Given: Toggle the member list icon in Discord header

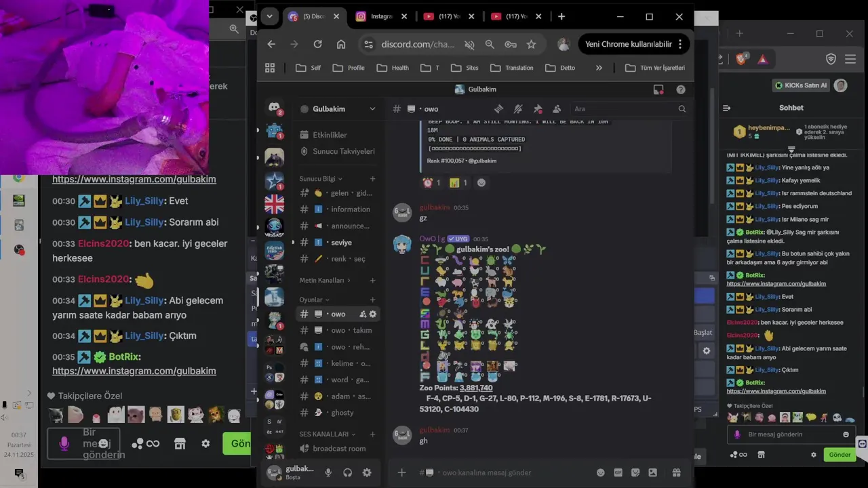Looking at the screenshot, I should pyautogui.click(x=557, y=108).
